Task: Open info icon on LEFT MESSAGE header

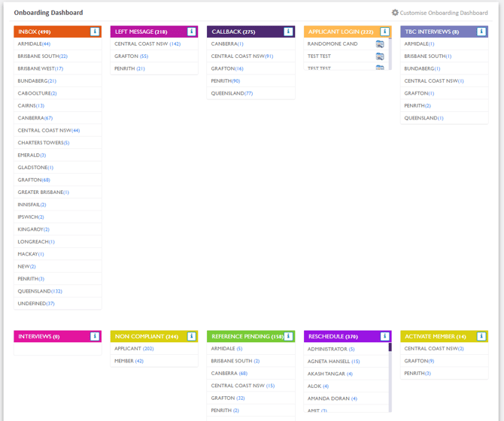Action: [x=191, y=32]
